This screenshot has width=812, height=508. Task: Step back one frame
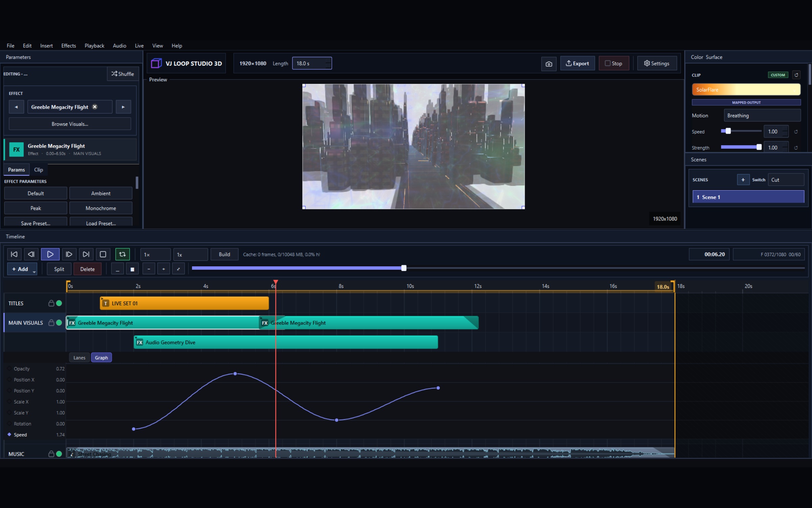[x=31, y=254]
